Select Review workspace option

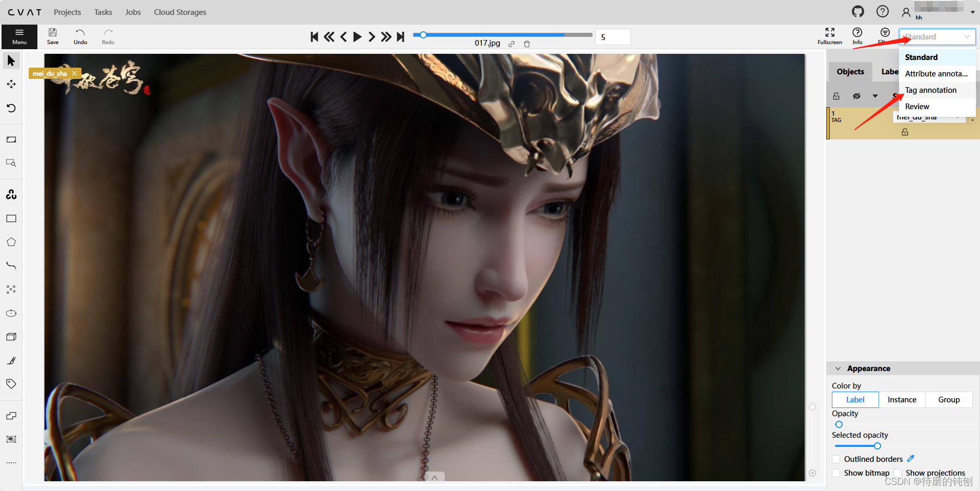coord(937,107)
